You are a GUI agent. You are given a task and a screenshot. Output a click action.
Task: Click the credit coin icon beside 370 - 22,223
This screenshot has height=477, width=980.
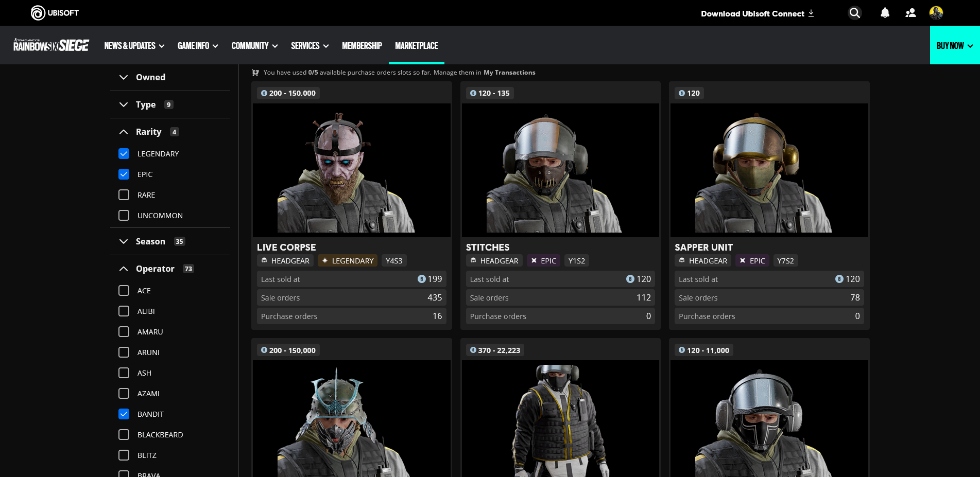[x=473, y=350]
